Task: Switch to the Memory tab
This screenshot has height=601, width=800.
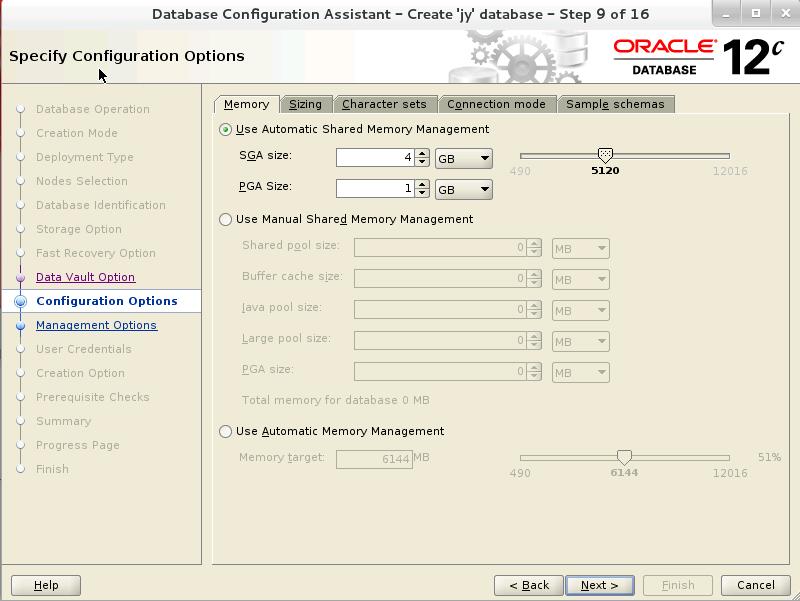Action: coord(246,104)
